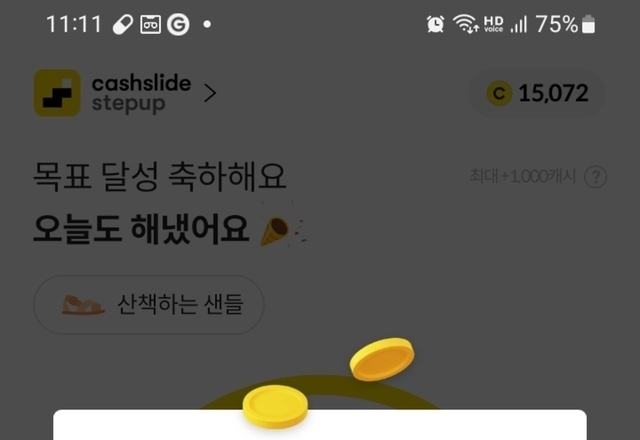Tap the HD voice indicator
This screenshot has width=640, height=440.
tap(493, 24)
